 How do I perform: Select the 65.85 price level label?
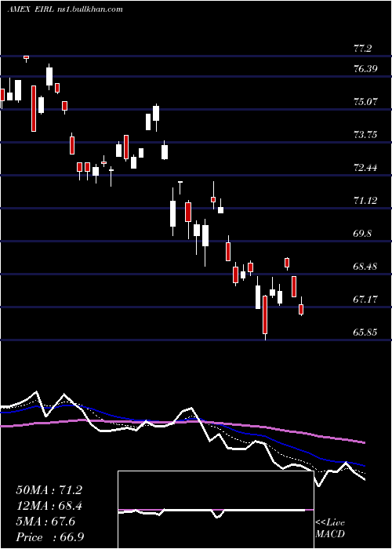pyautogui.click(x=365, y=333)
